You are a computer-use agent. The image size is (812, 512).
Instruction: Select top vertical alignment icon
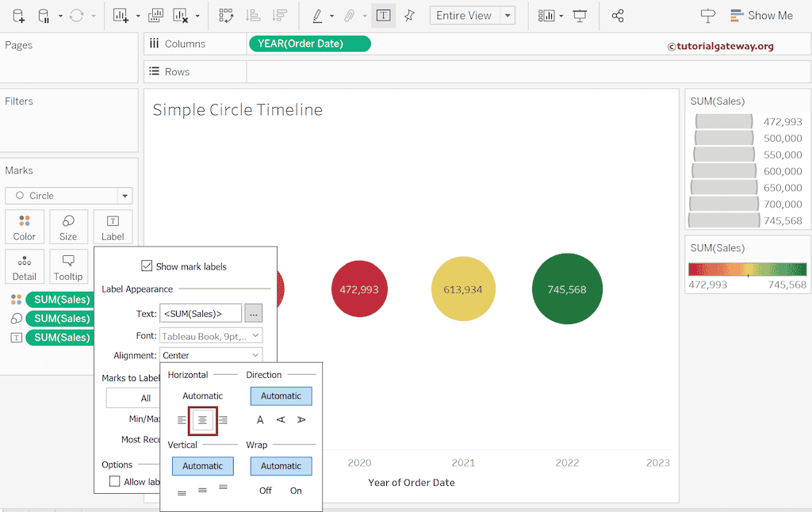click(223, 487)
